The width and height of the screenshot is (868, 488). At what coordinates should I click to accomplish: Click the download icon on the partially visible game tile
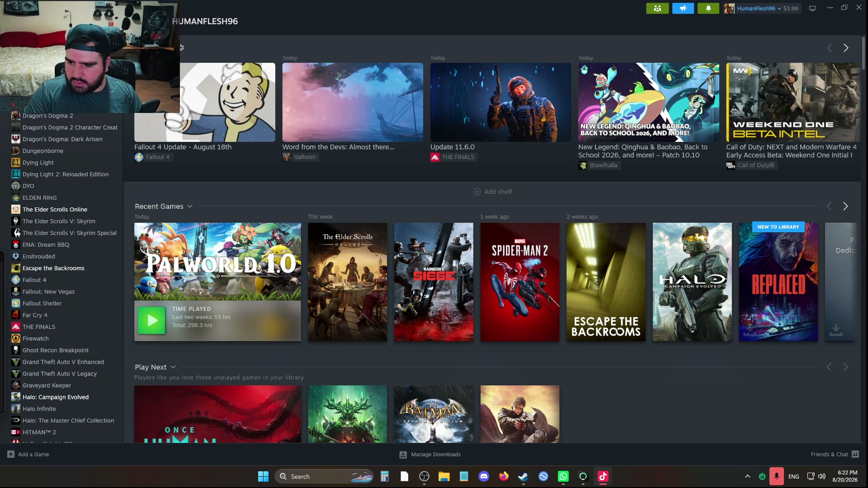click(836, 330)
